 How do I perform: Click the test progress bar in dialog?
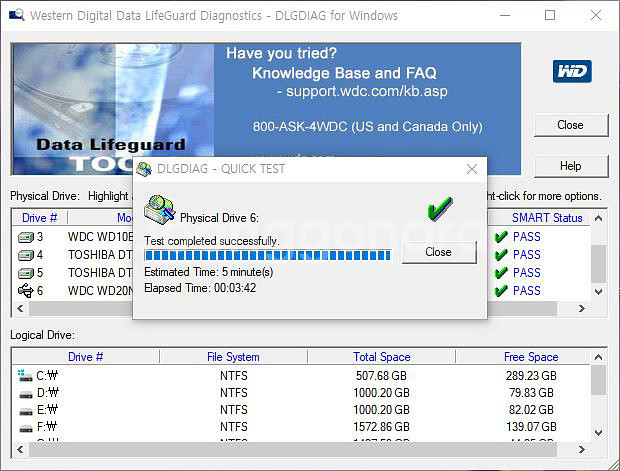268,255
